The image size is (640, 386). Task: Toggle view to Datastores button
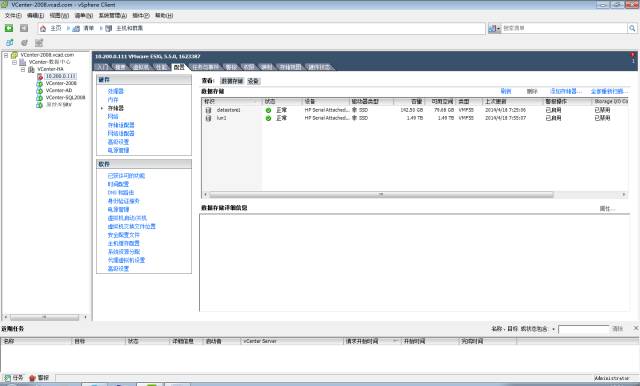point(232,81)
